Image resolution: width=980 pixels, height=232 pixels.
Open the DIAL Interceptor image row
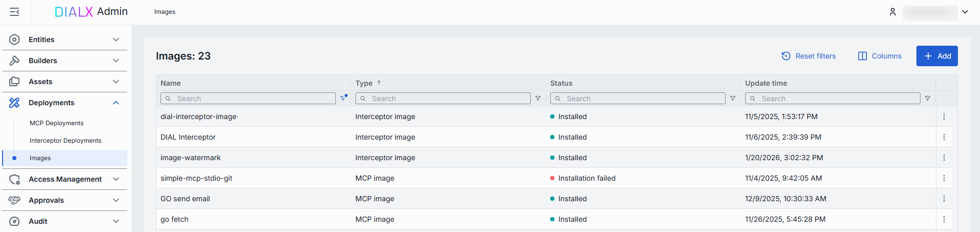[x=188, y=137]
